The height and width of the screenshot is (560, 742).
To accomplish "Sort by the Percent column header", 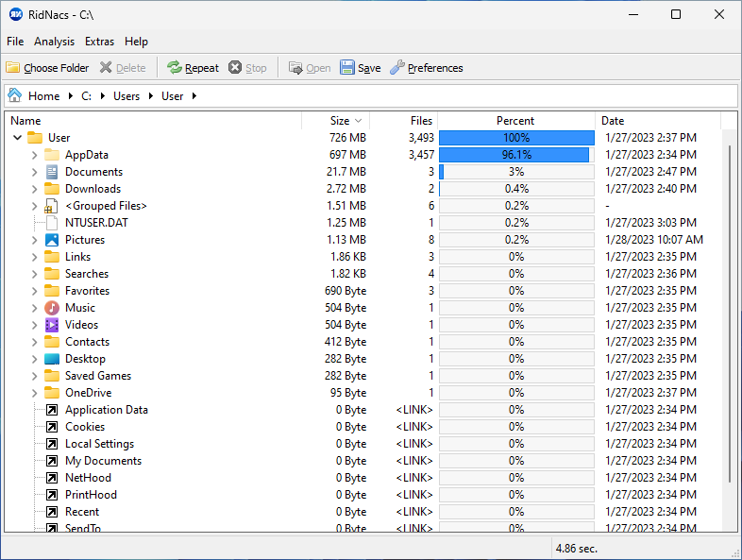I will click(x=516, y=121).
